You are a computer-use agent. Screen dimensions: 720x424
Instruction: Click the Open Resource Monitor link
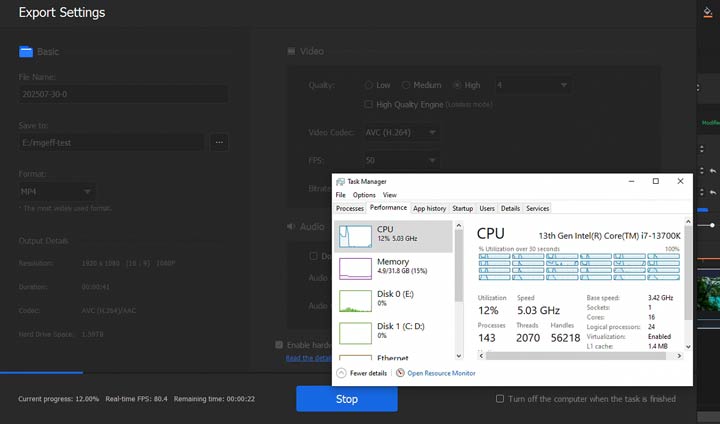click(441, 373)
